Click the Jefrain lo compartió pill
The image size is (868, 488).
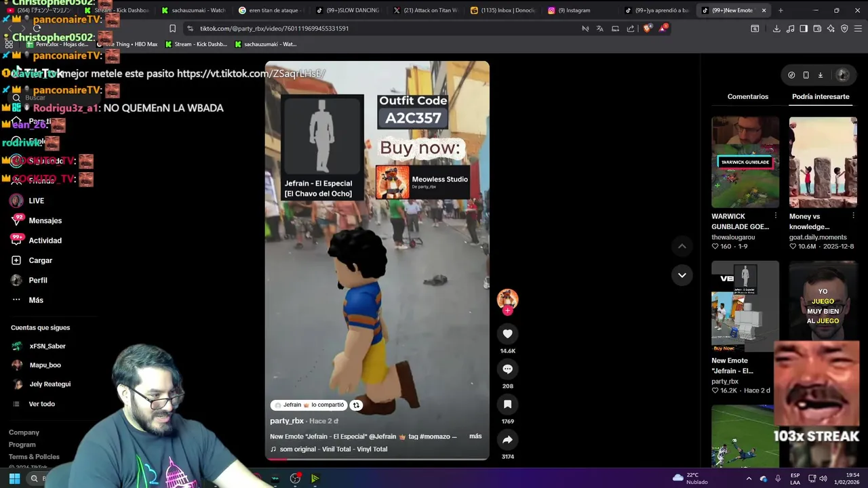309,405
